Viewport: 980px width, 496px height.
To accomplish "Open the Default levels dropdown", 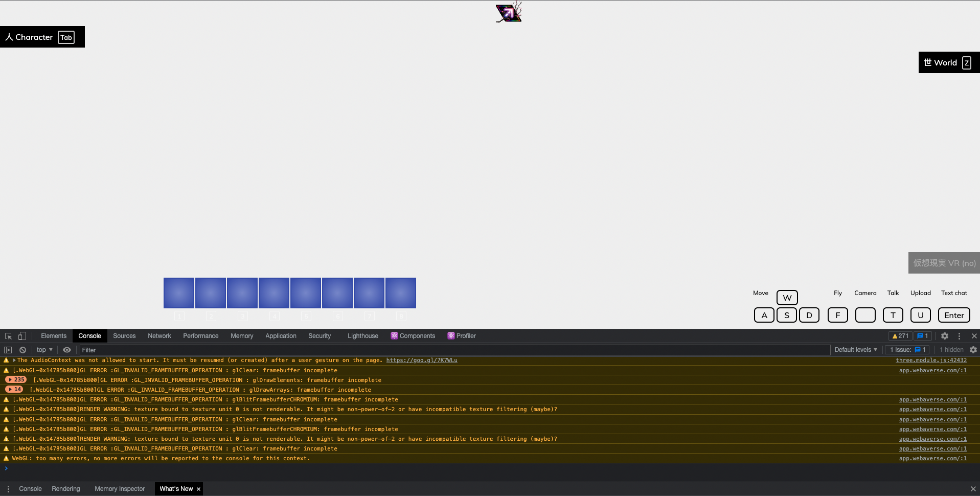I will (855, 350).
